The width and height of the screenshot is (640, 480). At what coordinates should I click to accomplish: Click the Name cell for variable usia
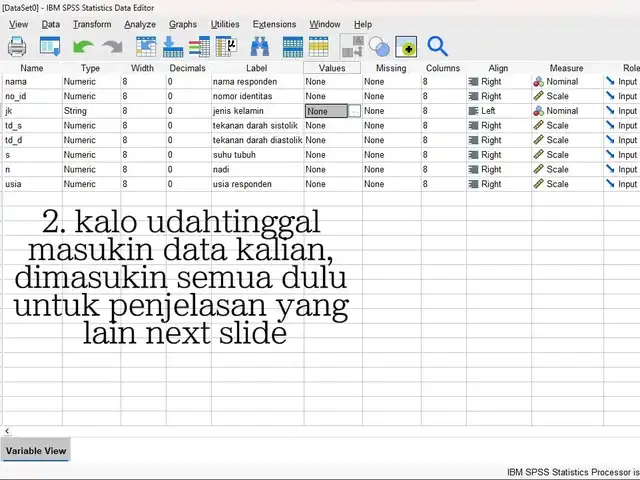coord(30,184)
